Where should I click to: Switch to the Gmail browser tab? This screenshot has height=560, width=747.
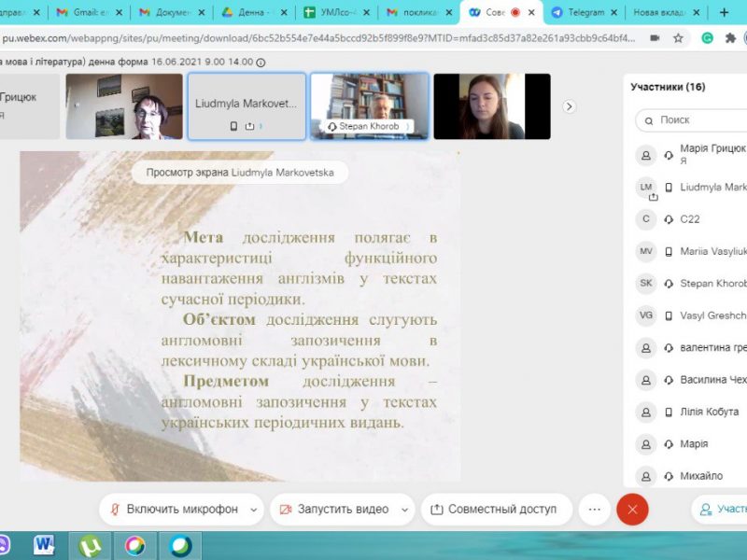(x=90, y=12)
